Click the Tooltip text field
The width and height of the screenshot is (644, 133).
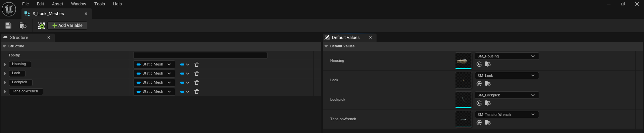click(200, 55)
